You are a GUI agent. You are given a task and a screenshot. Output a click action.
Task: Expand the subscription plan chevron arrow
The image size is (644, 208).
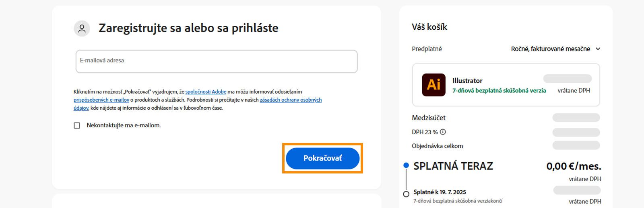click(598, 49)
